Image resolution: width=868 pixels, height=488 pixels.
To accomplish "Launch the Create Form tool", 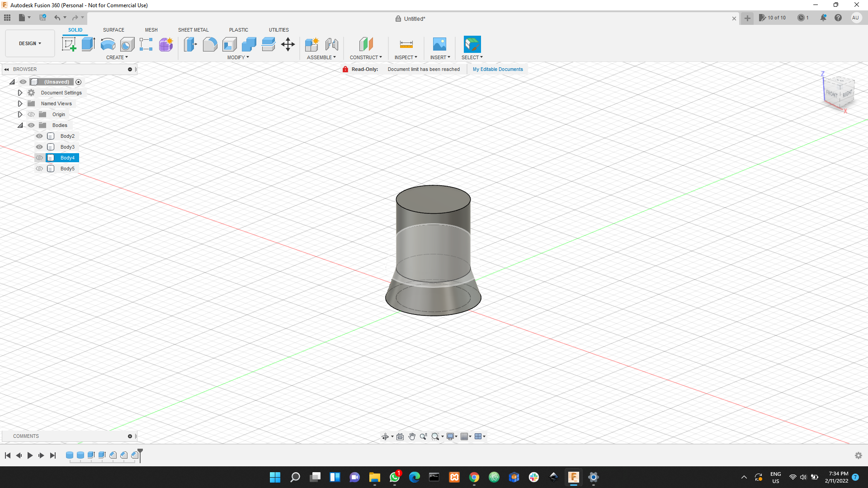I will pos(165,44).
